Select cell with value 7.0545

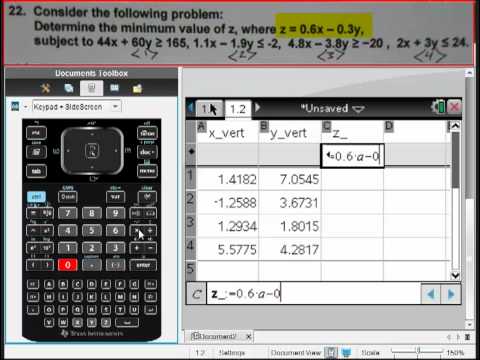290,179
